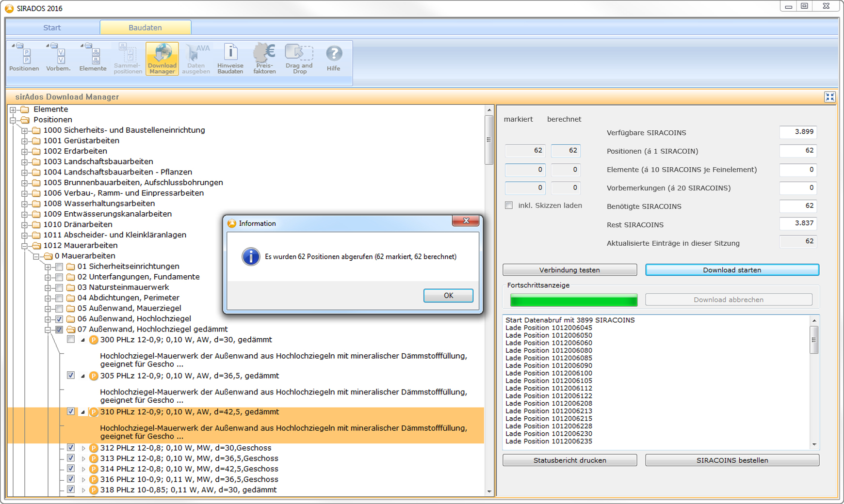This screenshot has width=844, height=504.
Task: Select the Elemente toolbar icon
Action: (x=93, y=58)
